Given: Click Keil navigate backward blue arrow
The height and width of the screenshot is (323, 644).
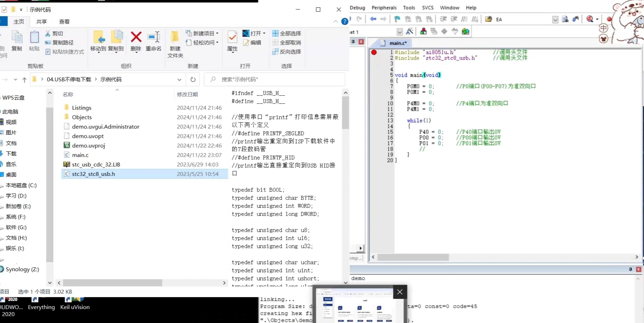Looking at the screenshot, I should point(373,19).
